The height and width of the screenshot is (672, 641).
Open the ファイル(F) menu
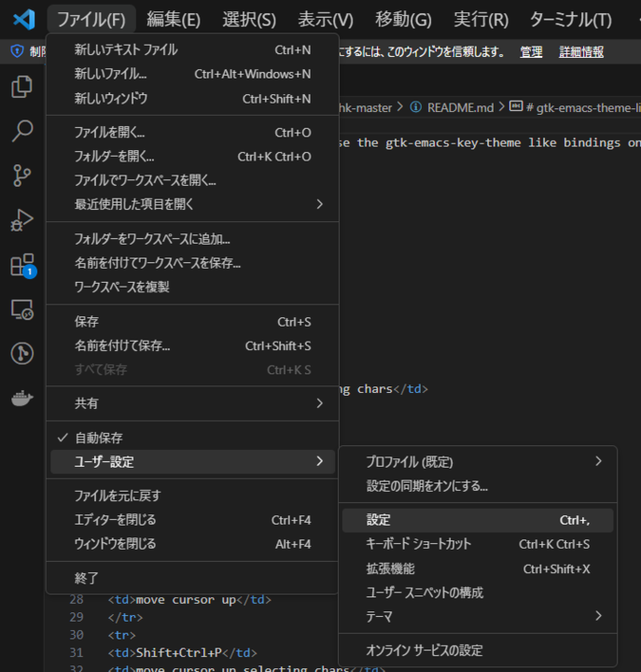(91, 20)
